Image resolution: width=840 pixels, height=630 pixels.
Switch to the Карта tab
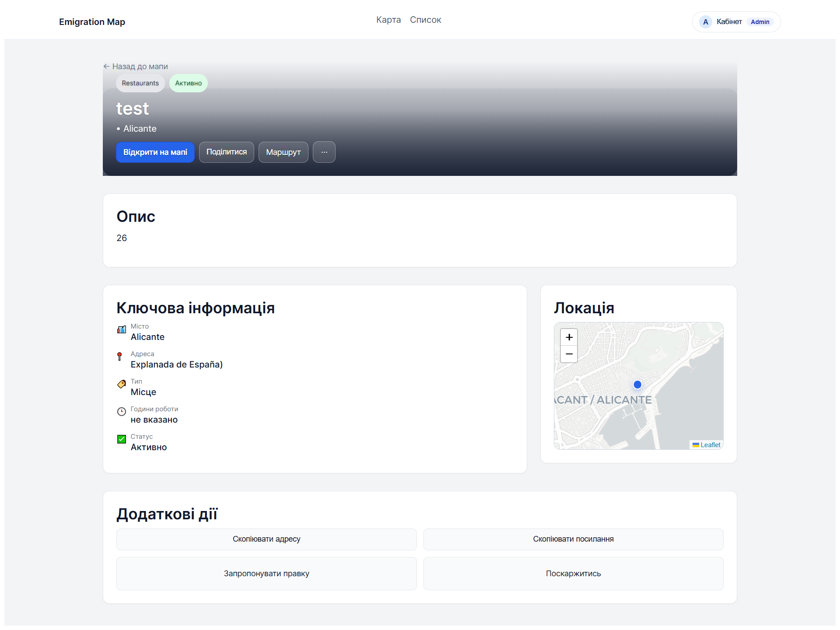tap(388, 20)
